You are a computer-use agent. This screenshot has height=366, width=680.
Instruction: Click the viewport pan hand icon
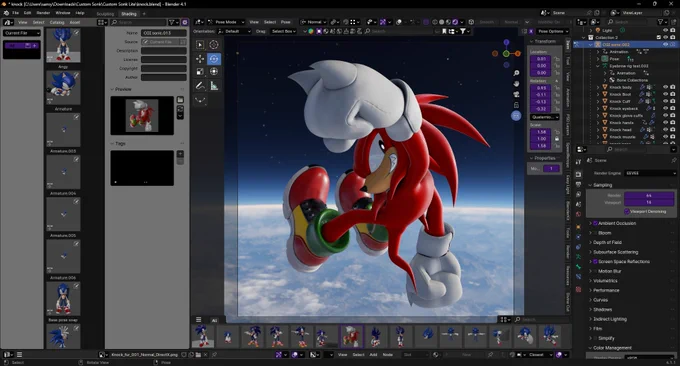pyautogui.click(x=516, y=84)
